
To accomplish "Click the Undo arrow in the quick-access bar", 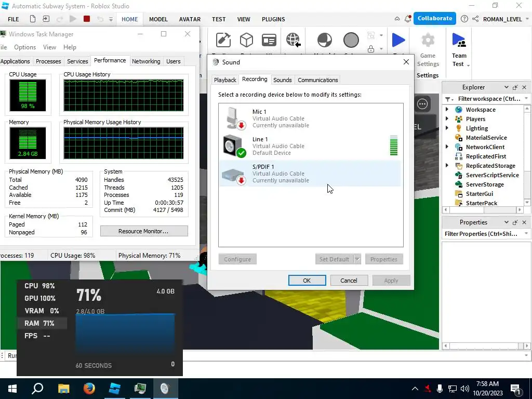I will coord(100,19).
